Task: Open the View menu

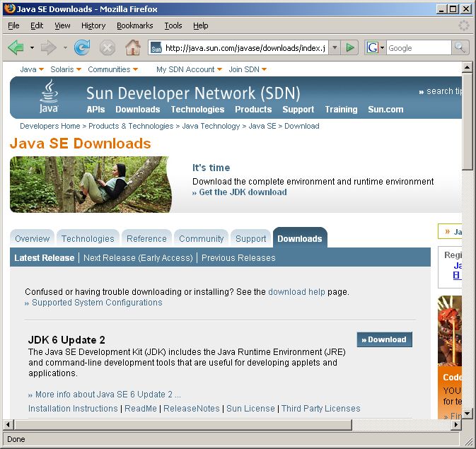Action: coord(62,25)
